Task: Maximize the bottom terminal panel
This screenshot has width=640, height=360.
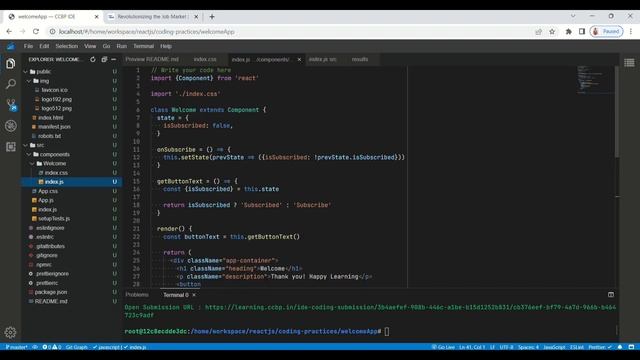Action: [x=611, y=295]
